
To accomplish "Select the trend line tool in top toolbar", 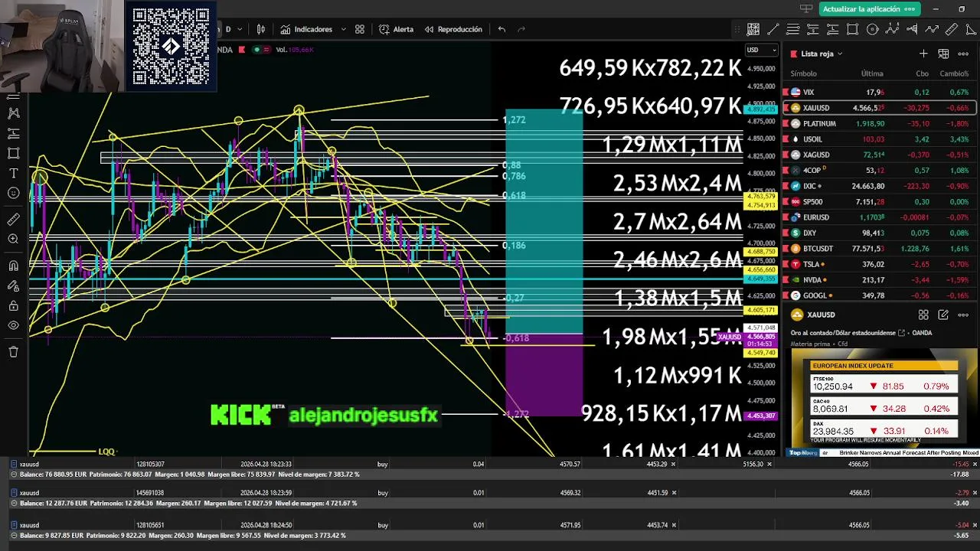I will point(773,29).
